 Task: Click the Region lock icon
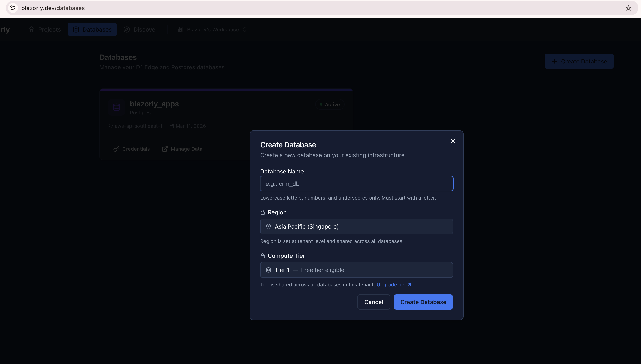pyautogui.click(x=262, y=212)
